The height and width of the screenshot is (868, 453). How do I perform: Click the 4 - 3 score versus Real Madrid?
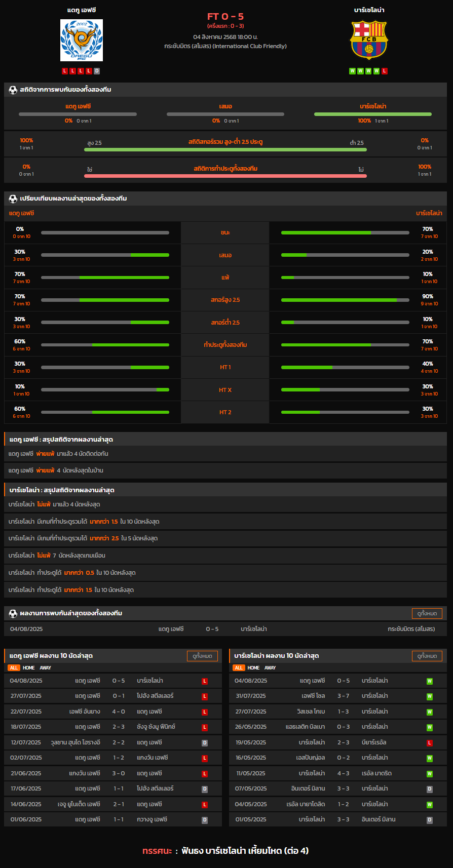[x=343, y=773]
